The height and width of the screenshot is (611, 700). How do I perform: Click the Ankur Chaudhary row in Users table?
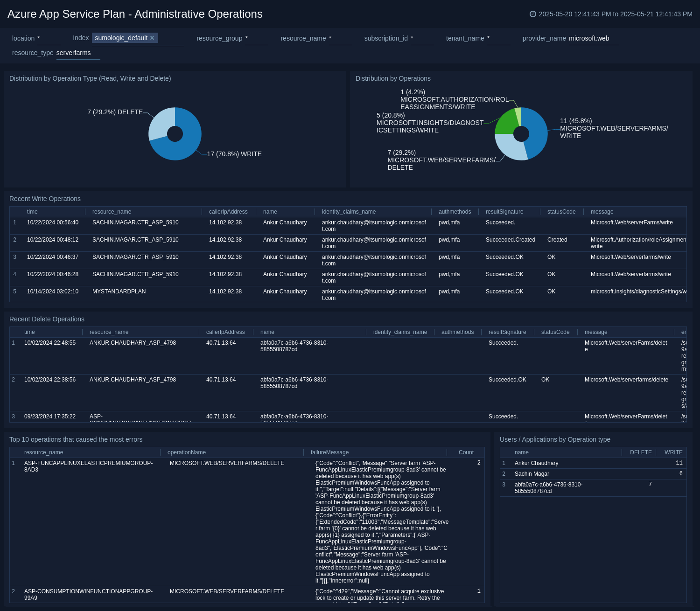click(593, 463)
